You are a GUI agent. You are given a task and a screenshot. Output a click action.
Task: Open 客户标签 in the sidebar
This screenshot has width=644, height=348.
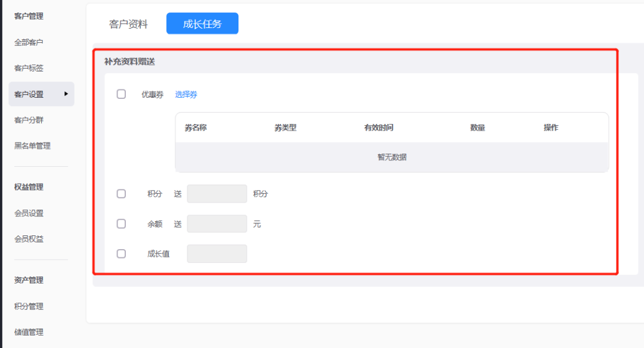coord(29,68)
